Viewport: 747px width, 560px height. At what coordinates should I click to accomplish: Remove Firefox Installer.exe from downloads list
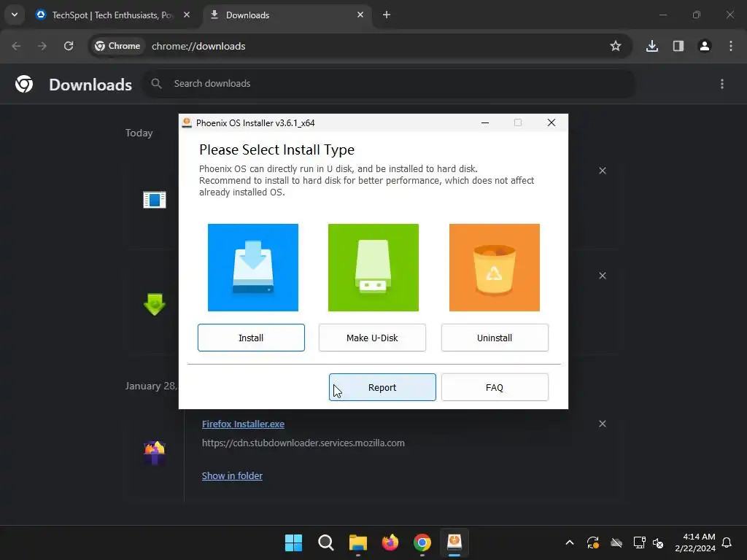[602, 424]
